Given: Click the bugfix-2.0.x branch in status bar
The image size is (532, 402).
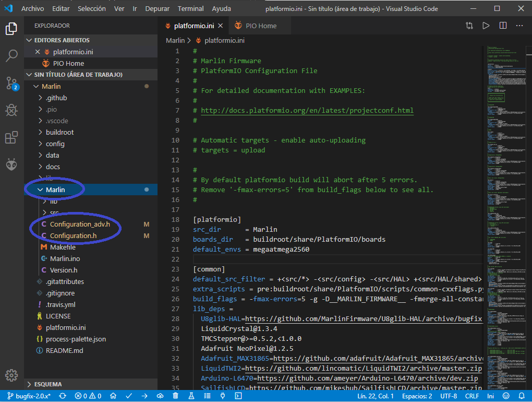Looking at the screenshot, I should pyautogui.click(x=29, y=396).
